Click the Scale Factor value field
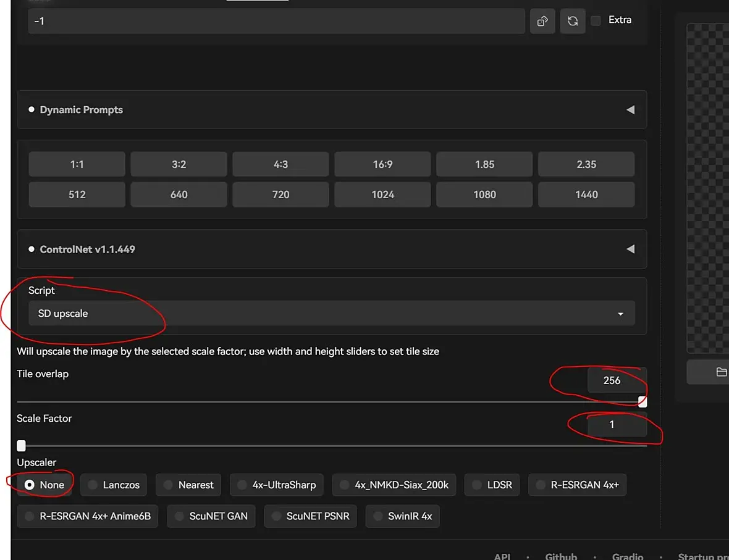 pos(617,424)
